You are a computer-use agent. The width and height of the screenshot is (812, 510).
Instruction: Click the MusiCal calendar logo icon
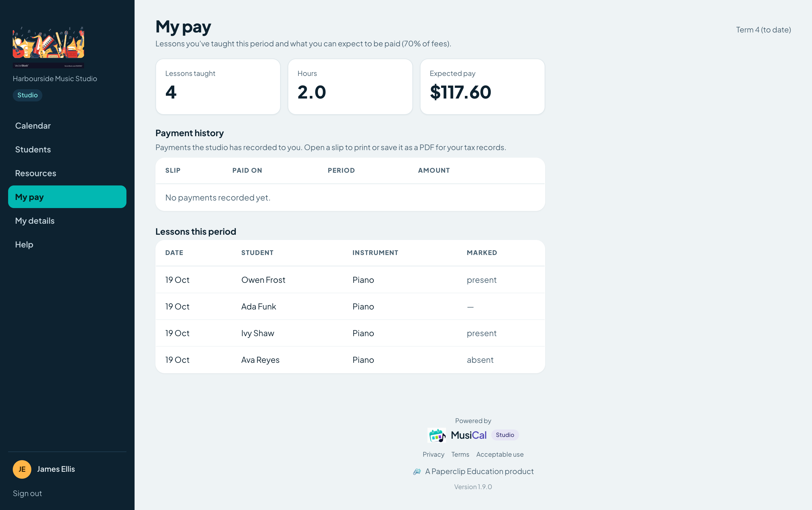pos(437,435)
